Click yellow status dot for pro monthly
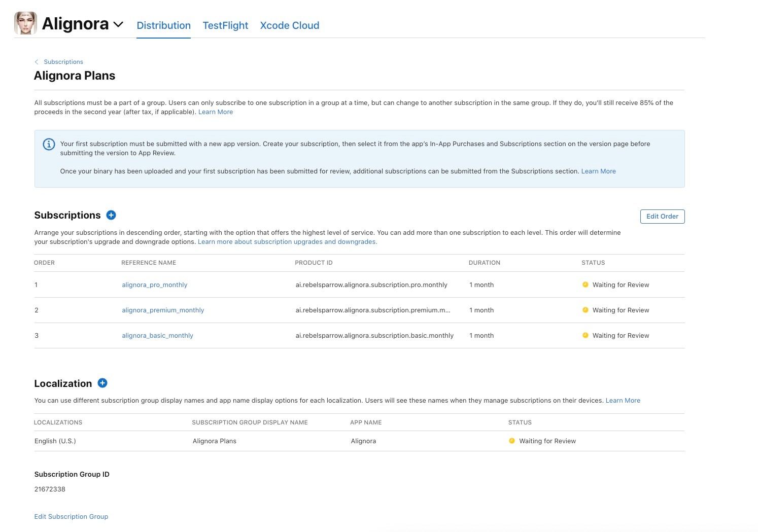This screenshot has height=532, width=758. click(x=585, y=285)
